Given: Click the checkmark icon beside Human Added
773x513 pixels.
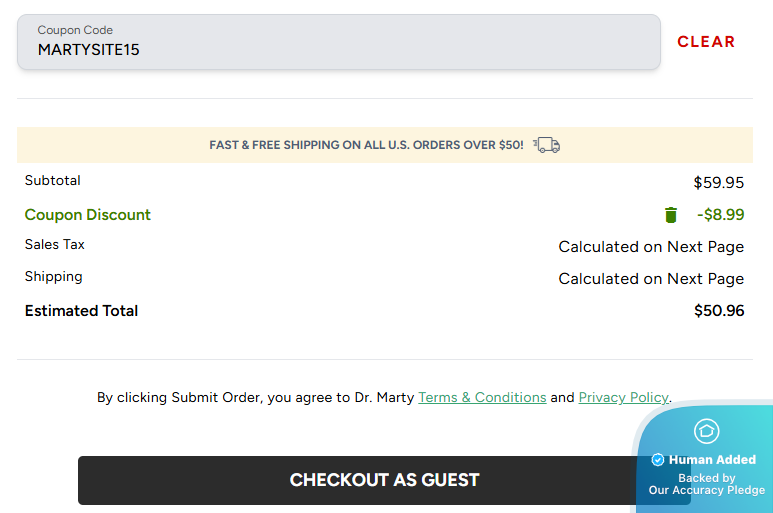Looking at the screenshot, I should point(658,460).
